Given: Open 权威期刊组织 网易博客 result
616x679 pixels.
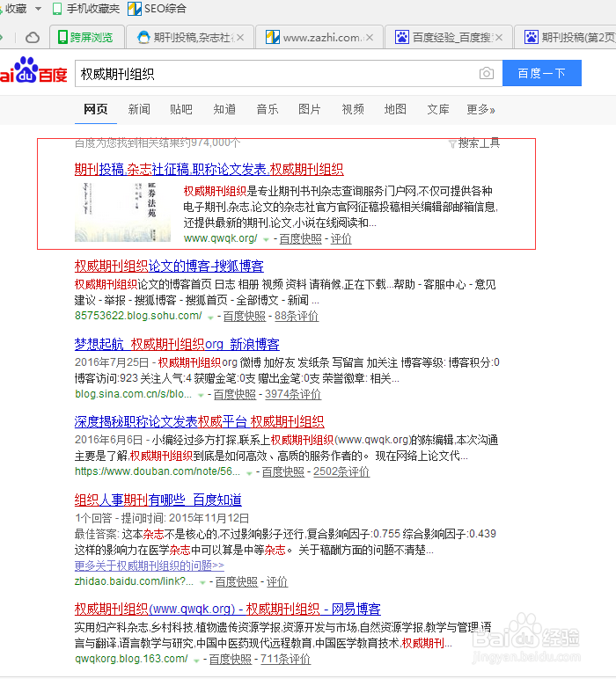Looking at the screenshot, I should 227,610.
